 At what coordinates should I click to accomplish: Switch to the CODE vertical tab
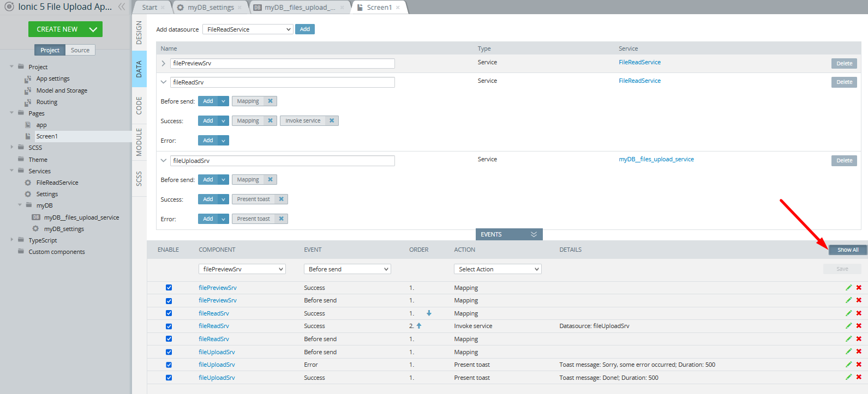coord(139,106)
